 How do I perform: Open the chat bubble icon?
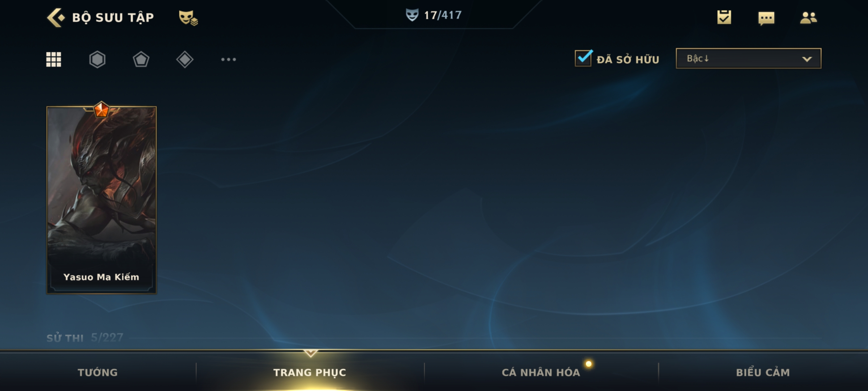tap(766, 18)
